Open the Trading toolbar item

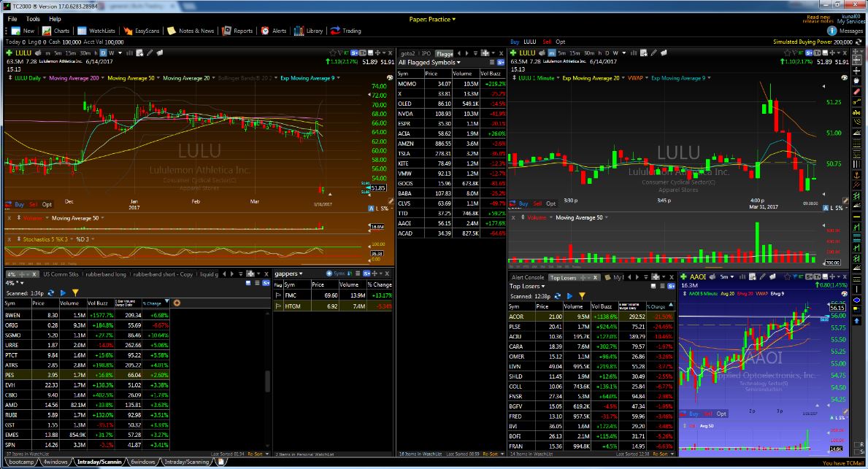[346, 31]
